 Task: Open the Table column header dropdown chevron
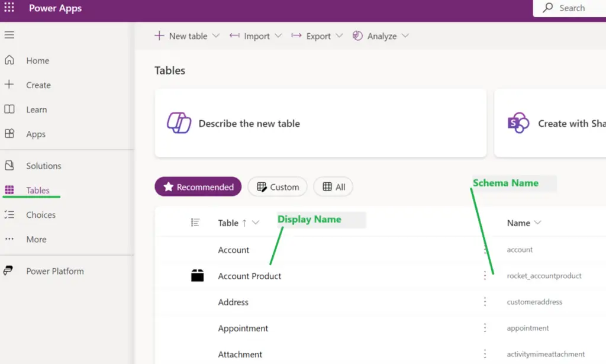(x=256, y=223)
